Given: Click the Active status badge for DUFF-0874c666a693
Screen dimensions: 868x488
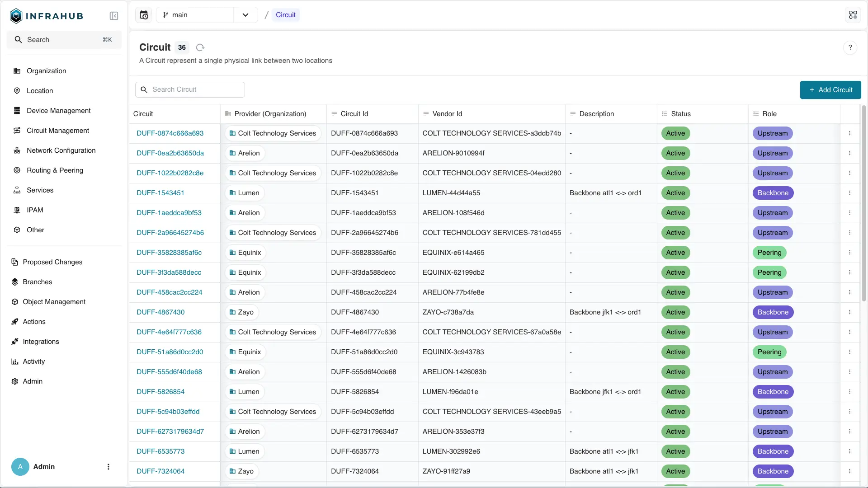Looking at the screenshot, I should click(x=675, y=133).
